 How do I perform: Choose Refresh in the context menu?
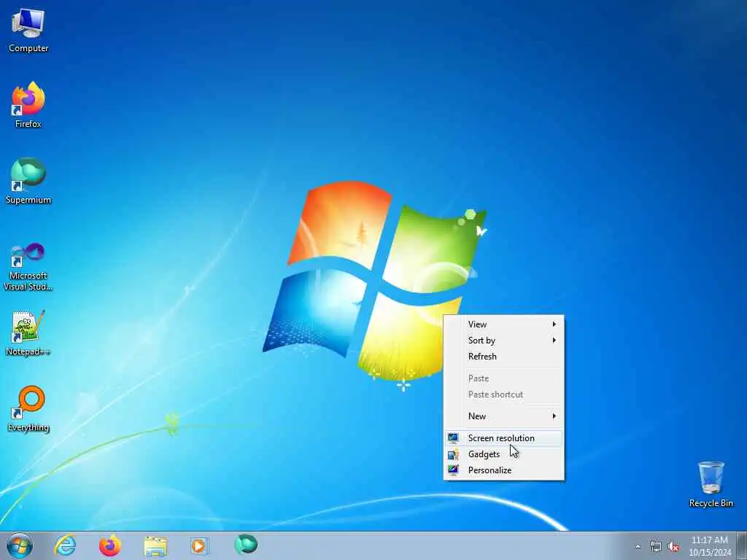tap(503, 357)
